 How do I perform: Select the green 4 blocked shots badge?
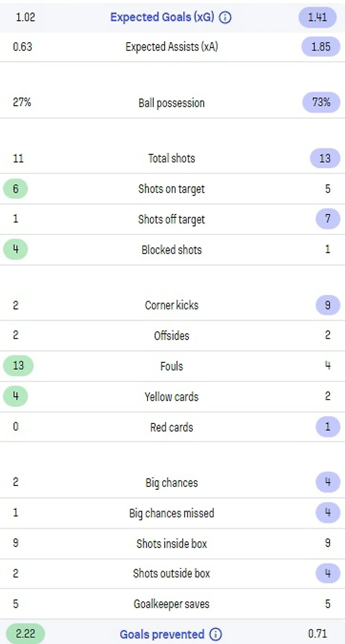pos(16,249)
